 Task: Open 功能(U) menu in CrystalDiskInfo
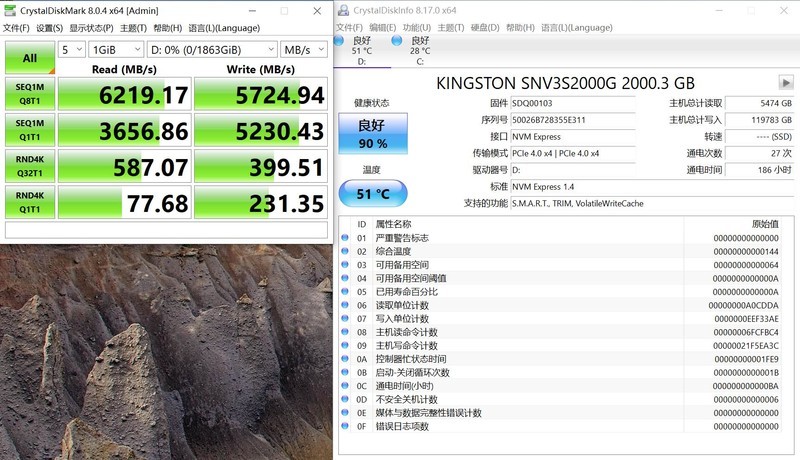point(417,28)
